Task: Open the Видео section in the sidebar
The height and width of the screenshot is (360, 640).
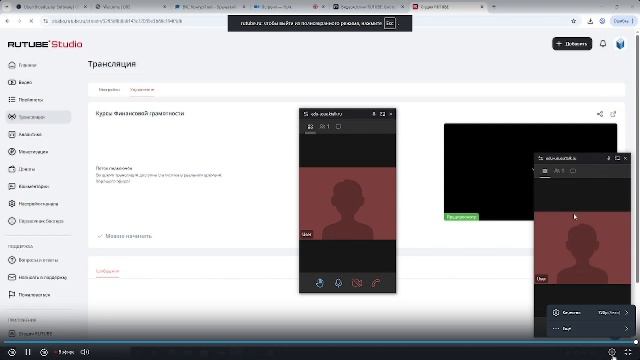Action: (x=20, y=82)
